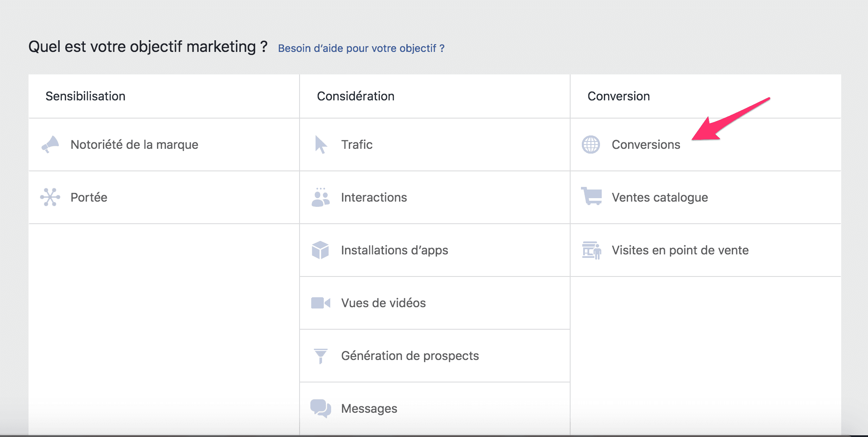868x437 pixels.
Task: Click the shopping cart icon for Ventes catalogue
Action: [591, 197]
